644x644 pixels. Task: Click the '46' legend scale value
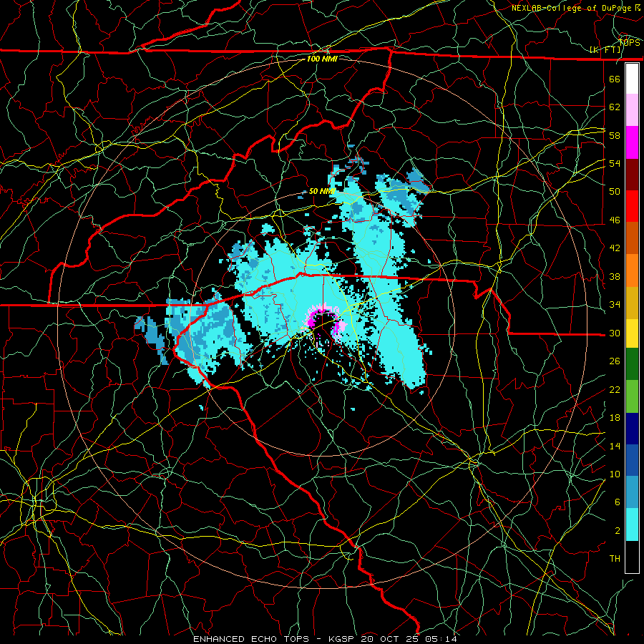coord(615,220)
